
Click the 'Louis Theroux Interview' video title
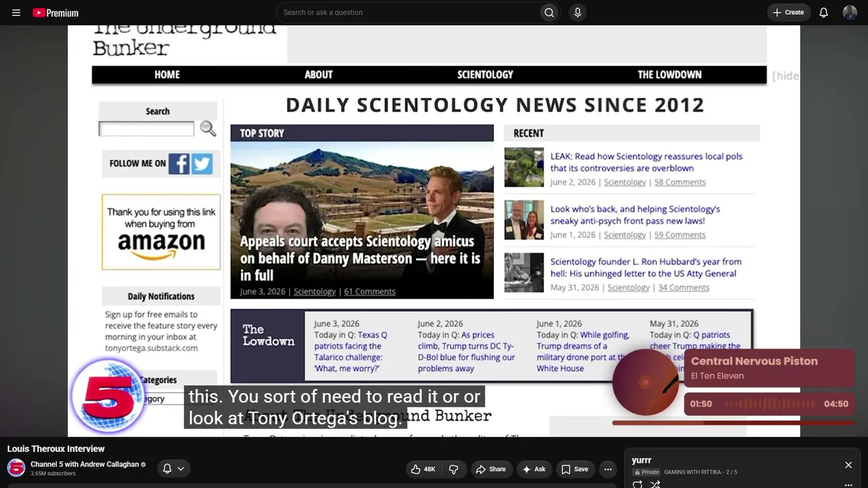tap(56, 449)
